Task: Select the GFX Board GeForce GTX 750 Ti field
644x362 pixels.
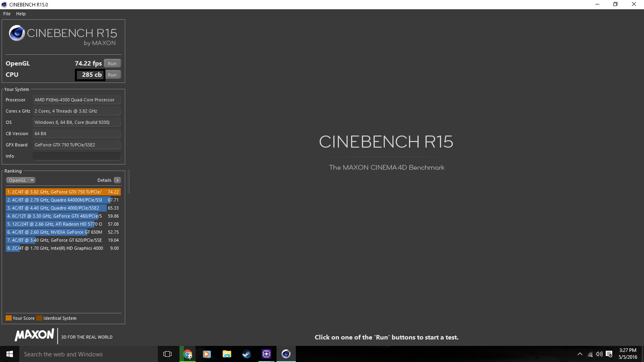Action: pyautogui.click(x=76, y=145)
